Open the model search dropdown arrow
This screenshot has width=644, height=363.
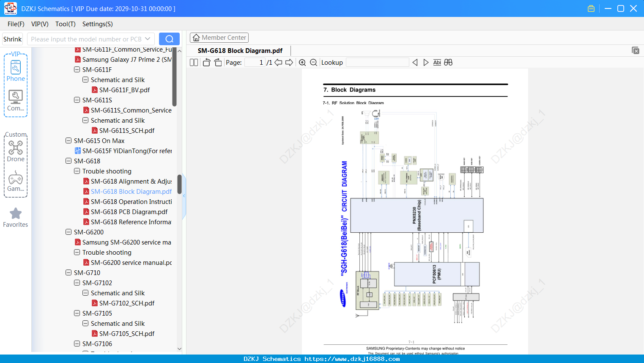click(x=148, y=39)
